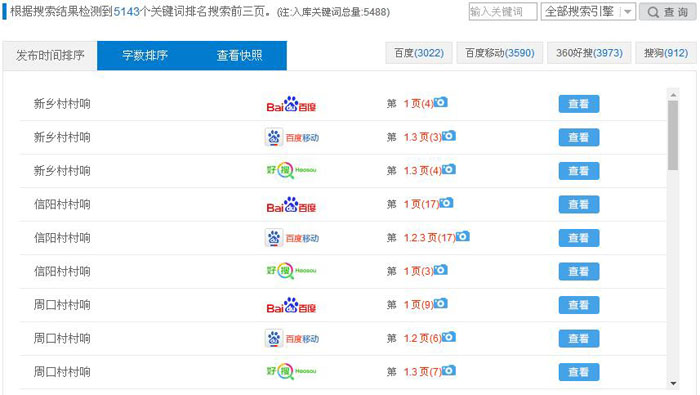Click camera icon in 新乡村村响 百度移动 row
The width and height of the screenshot is (700, 395).
click(x=449, y=136)
